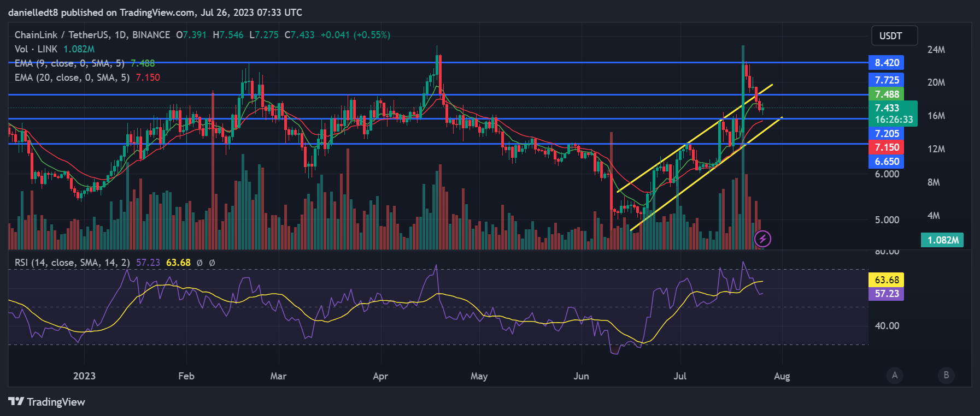Click the green 7.488 EMA price label

[x=886, y=94]
